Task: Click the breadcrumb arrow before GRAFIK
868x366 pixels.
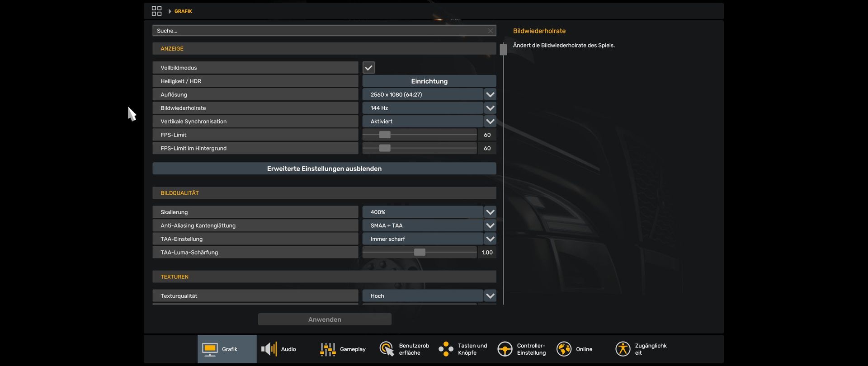Action: point(170,11)
